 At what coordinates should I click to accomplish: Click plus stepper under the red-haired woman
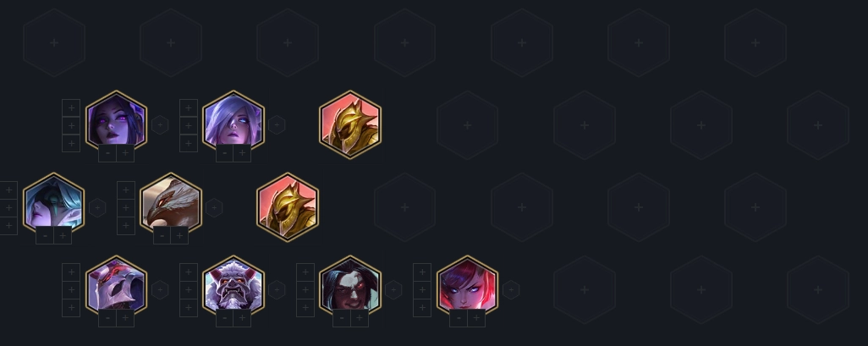click(x=476, y=318)
